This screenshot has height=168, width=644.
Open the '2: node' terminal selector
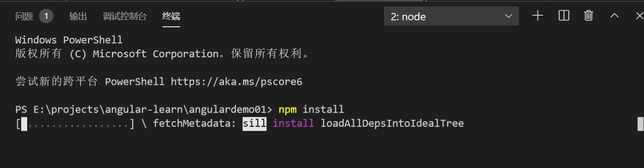tap(451, 17)
